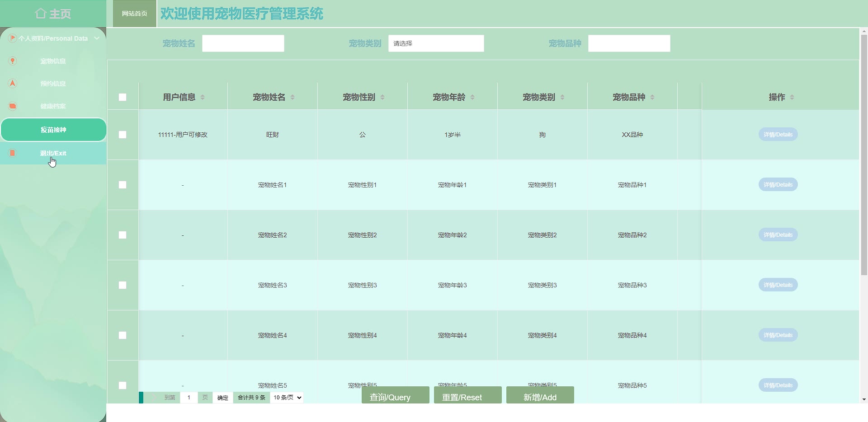Click the flag icon next to Personal Data
Screen dimensions: 868x422
click(x=13, y=38)
